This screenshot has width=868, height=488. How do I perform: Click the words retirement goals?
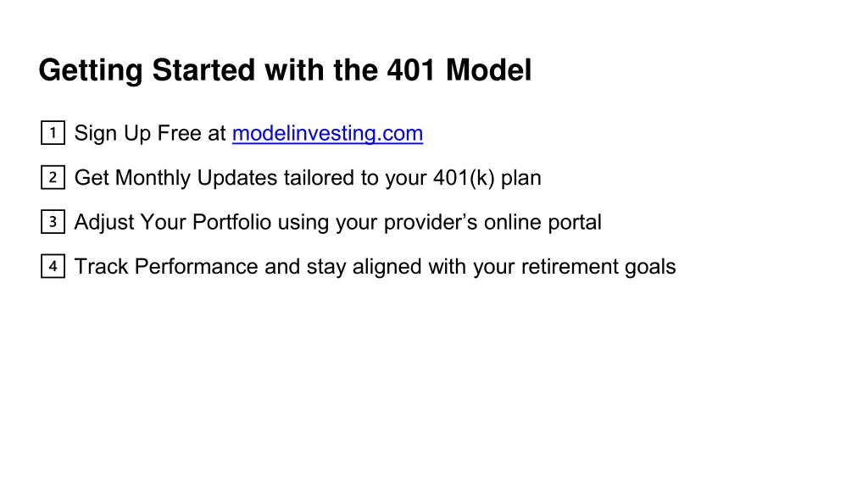tap(598, 266)
